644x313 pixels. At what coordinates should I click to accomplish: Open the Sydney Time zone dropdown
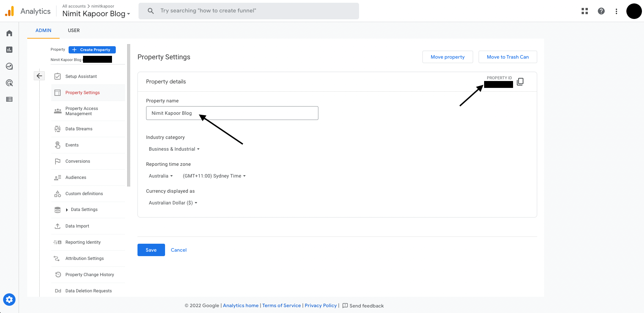pos(214,176)
